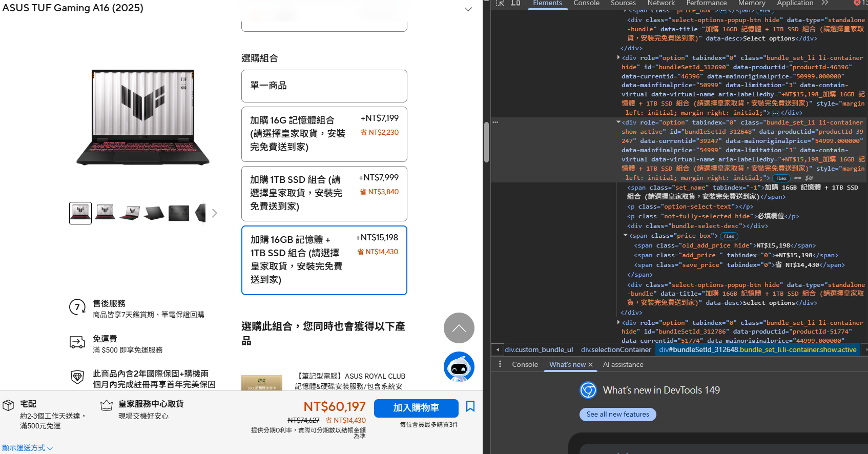
Task: Click the 加入購物車 add to cart button
Action: (416, 408)
